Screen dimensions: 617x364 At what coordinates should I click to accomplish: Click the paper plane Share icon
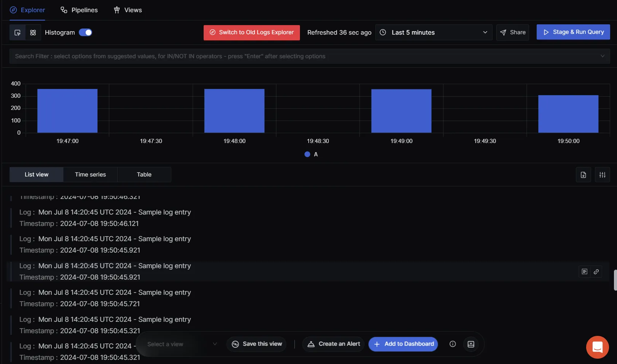point(503,32)
